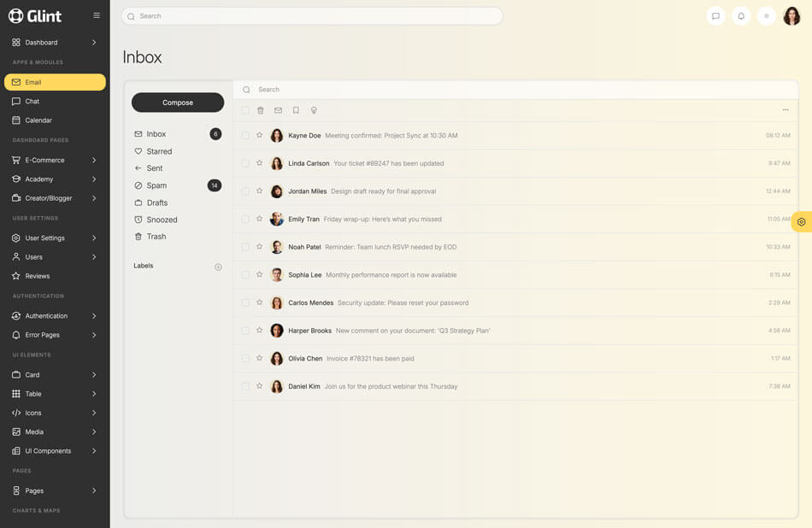The width and height of the screenshot is (812, 528).
Task: Click the plus icon next to Labels
Action: pos(218,267)
